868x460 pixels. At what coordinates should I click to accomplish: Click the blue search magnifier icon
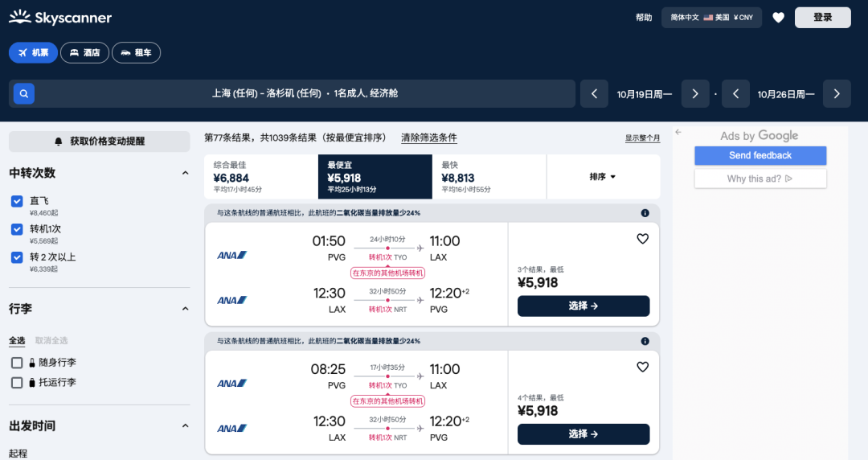[x=24, y=94]
